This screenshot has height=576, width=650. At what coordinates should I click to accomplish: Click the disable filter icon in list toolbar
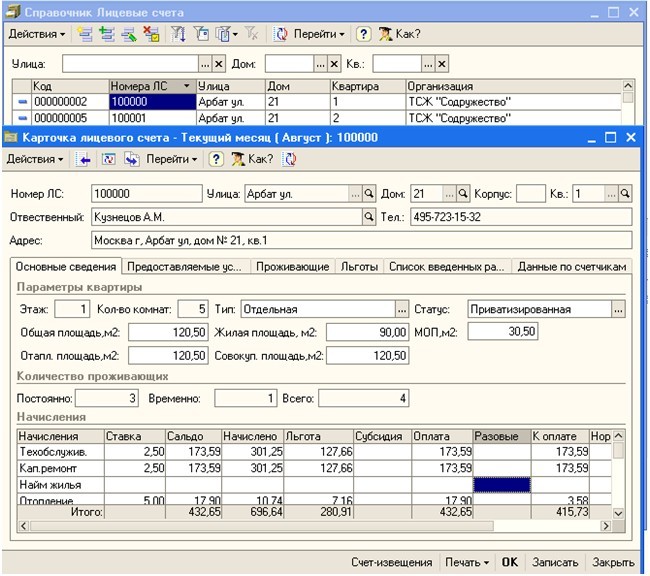(251, 34)
